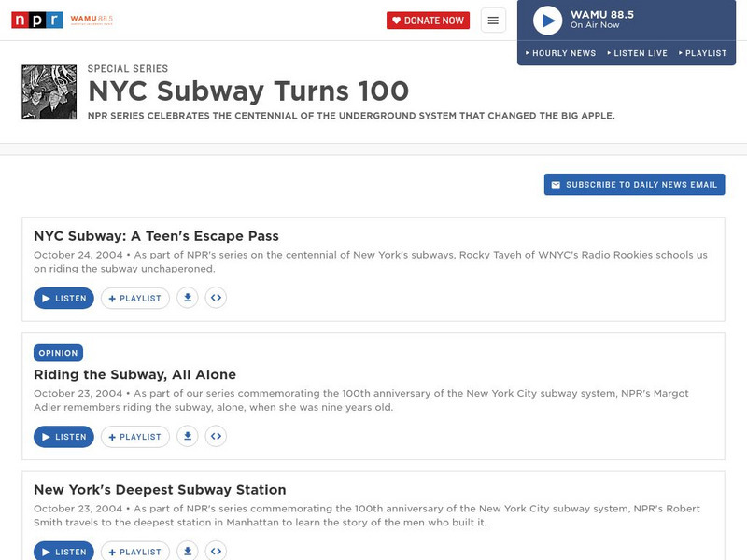Viewport: 747px width, 560px height.
Task: Open embed code for "Riding the Subway, All Alone"
Action: coord(216,436)
